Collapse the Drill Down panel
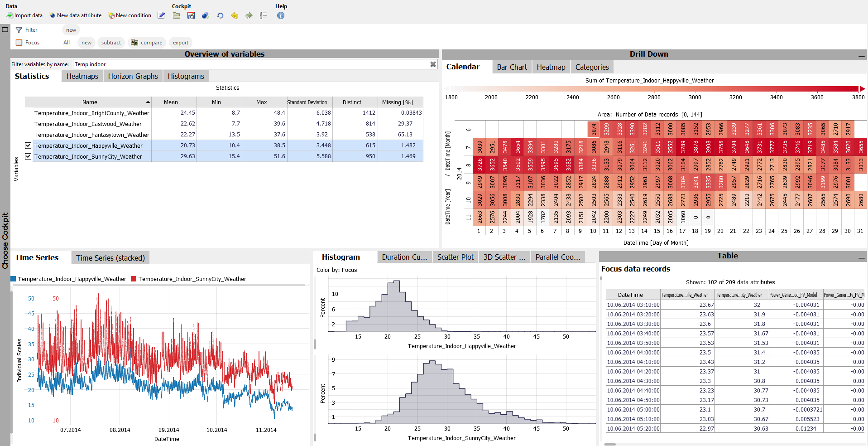This screenshot has width=868, height=446. (x=861, y=55)
